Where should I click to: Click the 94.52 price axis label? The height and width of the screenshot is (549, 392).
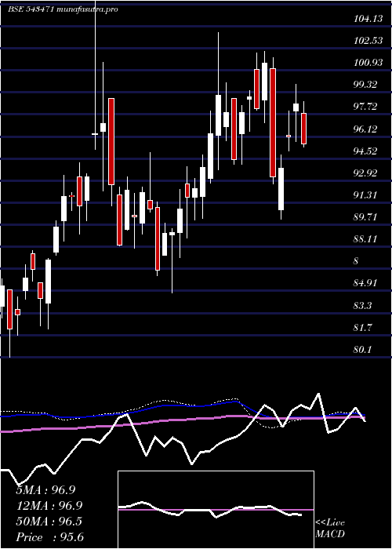point(366,151)
